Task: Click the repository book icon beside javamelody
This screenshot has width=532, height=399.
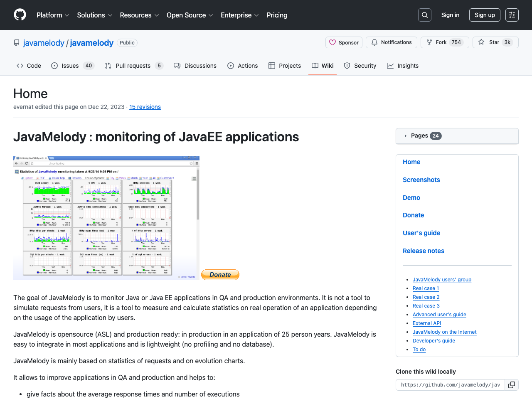Action: click(x=16, y=42)
